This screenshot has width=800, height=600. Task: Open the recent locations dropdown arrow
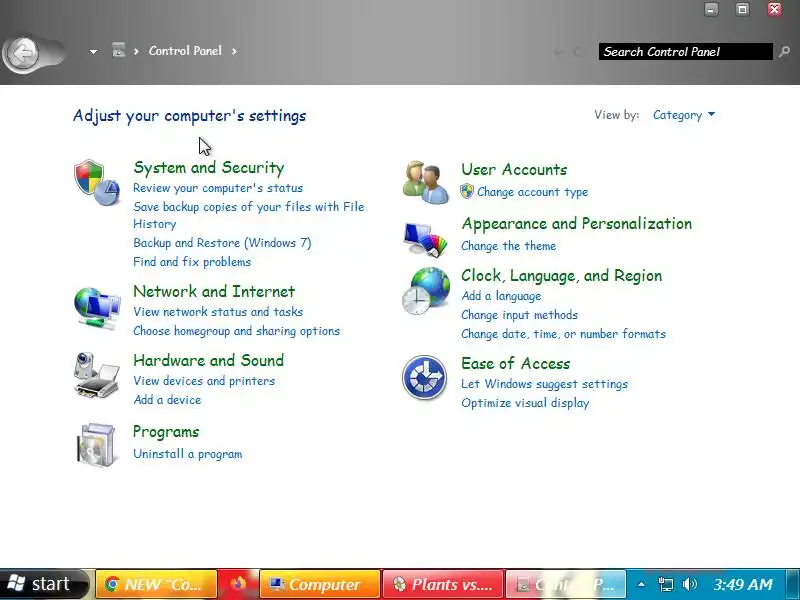pyautogui.click(x=93, y=52)
